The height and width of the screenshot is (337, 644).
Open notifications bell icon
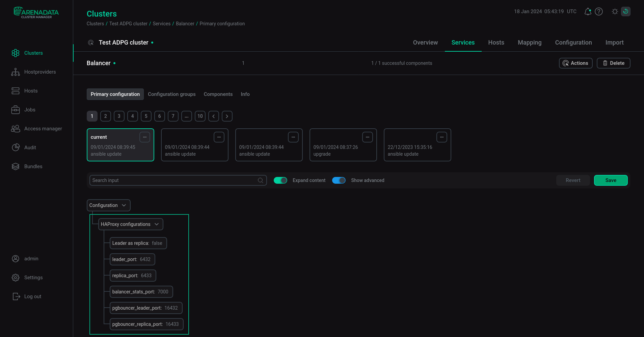click(588, 11)
